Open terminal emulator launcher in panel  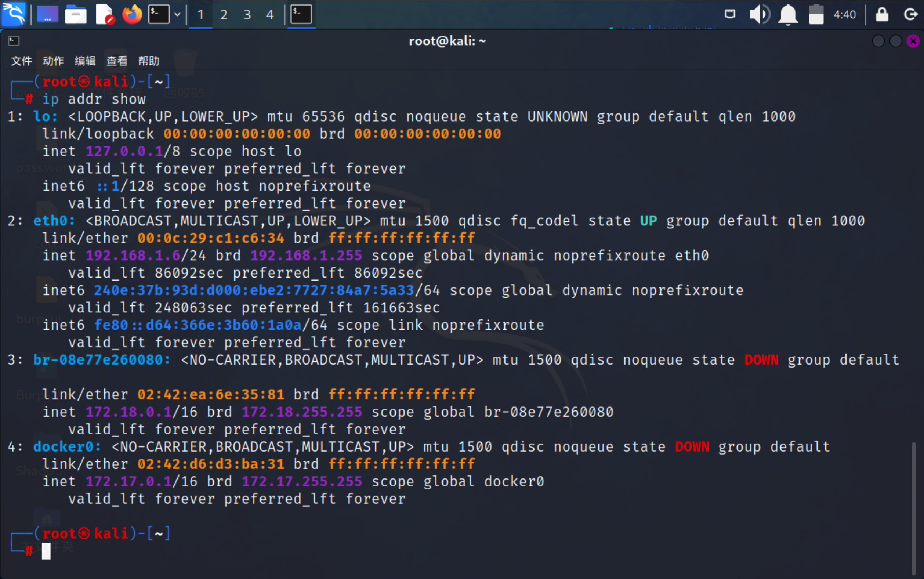(x=159, y=15)
